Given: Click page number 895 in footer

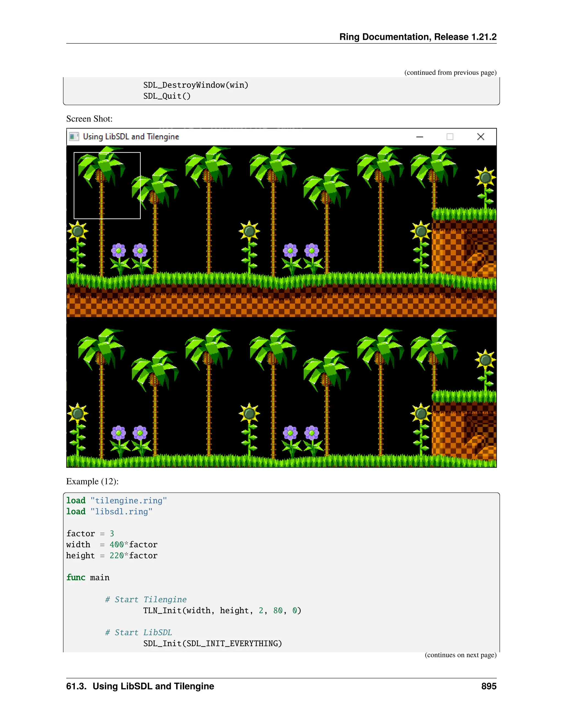Looking at the screenshot, I should pyautogui.click(x=489, y=686).
